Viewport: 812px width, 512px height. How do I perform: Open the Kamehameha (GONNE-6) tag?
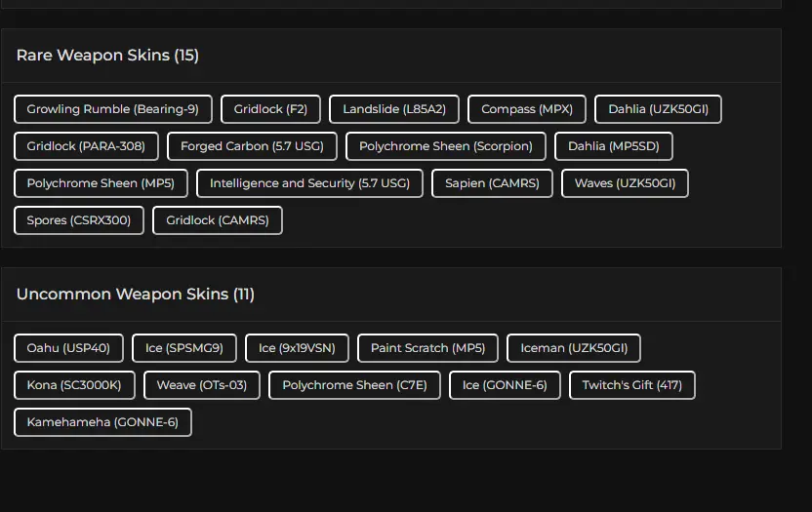[x=102, y=422]
